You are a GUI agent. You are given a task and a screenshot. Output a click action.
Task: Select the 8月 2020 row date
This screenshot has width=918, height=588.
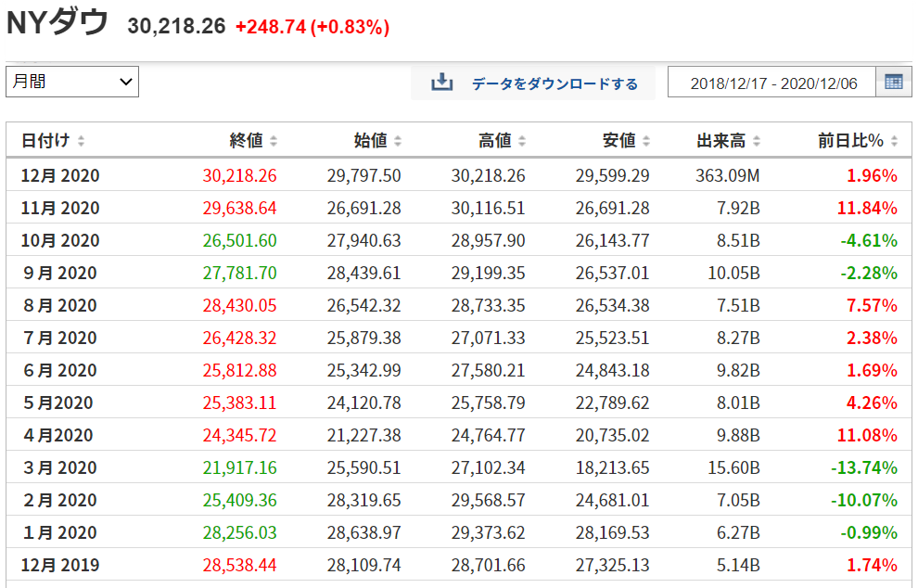tap(60, 306)
